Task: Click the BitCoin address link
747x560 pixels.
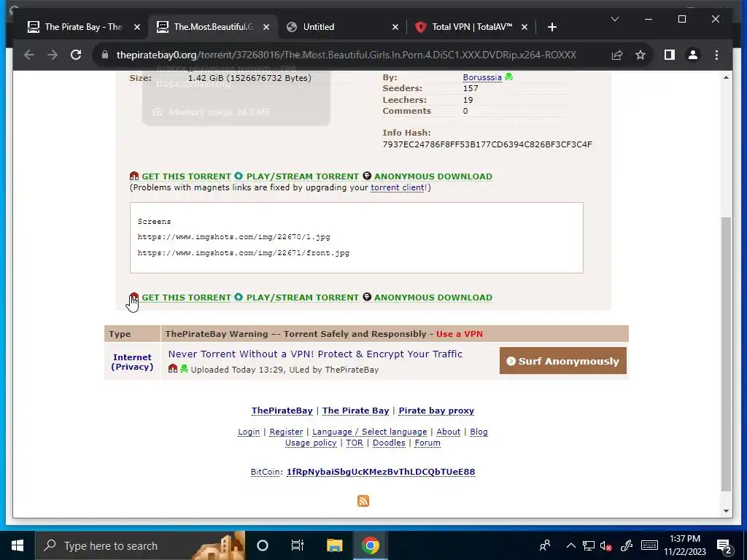Action: [381, 472]
